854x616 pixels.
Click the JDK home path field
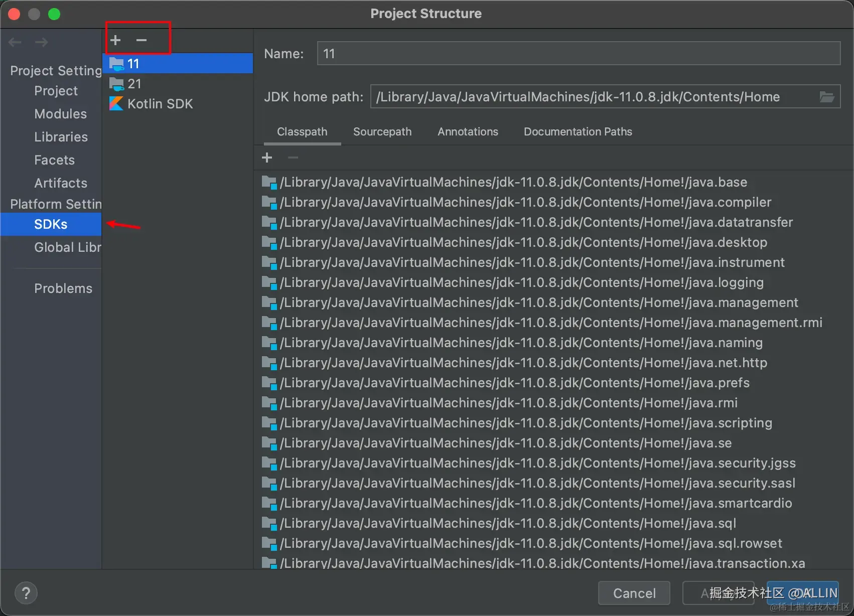605,96
